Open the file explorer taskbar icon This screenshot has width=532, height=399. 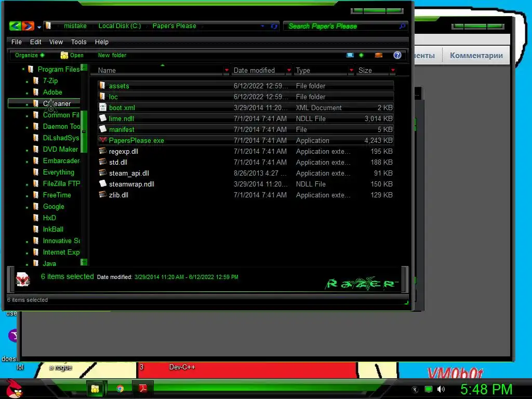point(95,389)
